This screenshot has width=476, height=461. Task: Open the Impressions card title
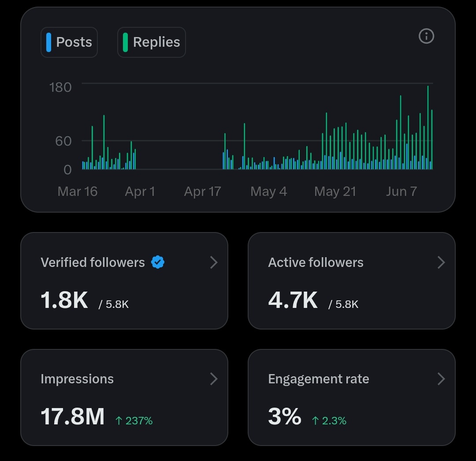[x=77, y=379]
